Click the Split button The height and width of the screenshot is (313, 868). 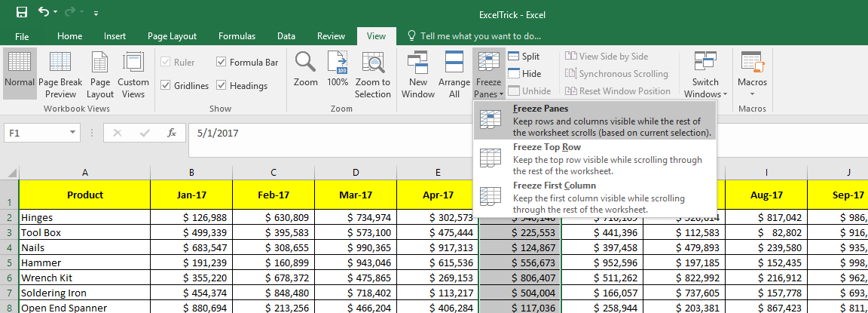(524, 57)
